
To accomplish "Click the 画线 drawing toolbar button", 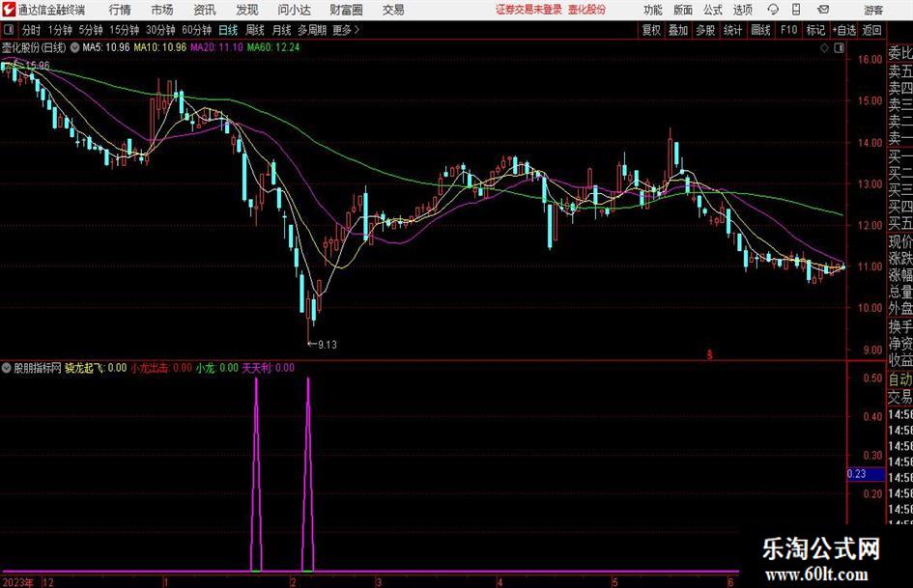I will click(760, 30).
